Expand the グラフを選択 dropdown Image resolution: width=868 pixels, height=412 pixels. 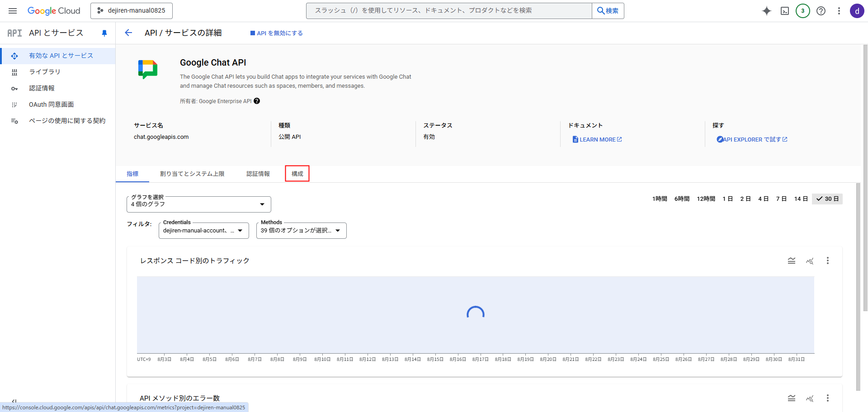pos(199,204)
